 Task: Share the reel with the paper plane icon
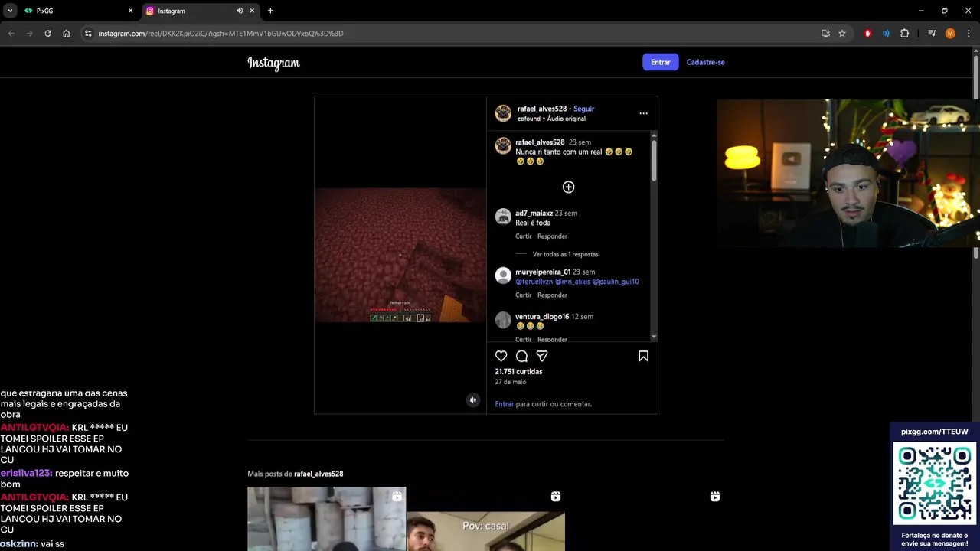542,356
